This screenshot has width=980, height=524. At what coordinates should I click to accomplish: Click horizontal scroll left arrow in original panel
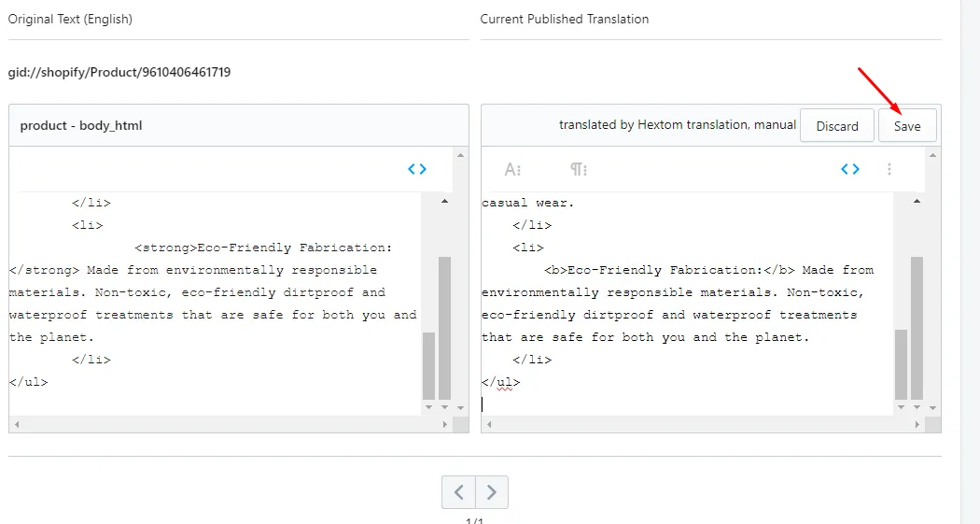coord(17,424)
